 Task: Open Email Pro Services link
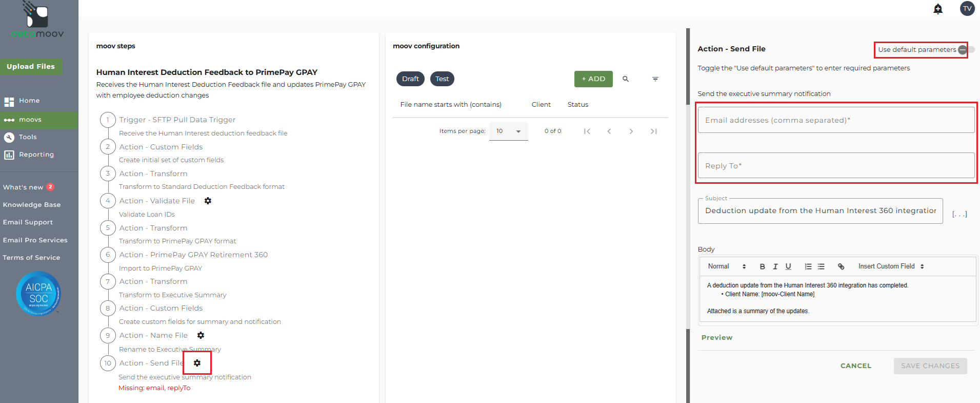click(x=35, y=240)
